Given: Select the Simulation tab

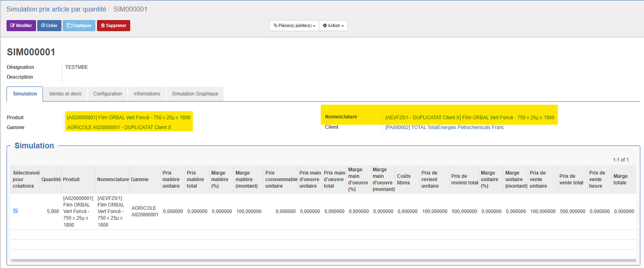Looking at the screenshot, I should [25, 94].
